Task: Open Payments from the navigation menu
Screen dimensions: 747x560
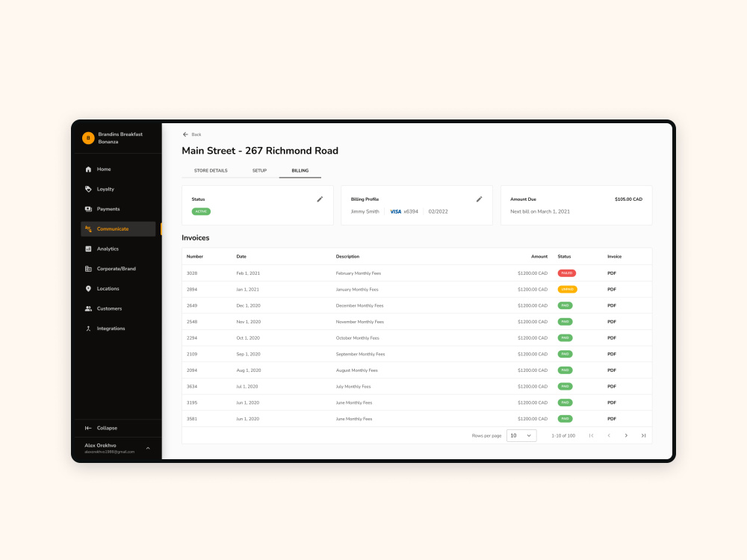Action: (108, 209)
